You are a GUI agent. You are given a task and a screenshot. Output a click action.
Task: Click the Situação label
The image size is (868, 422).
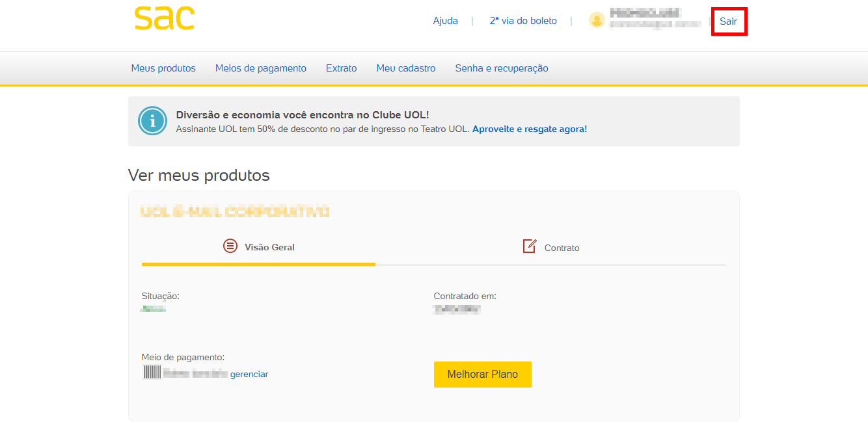pyautogui.click(x=161, y=296)
